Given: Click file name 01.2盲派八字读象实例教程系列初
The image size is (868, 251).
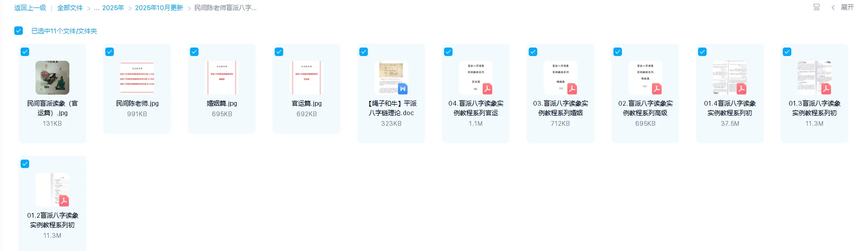Looking at the screenshot, I should [x=52, y=220].
